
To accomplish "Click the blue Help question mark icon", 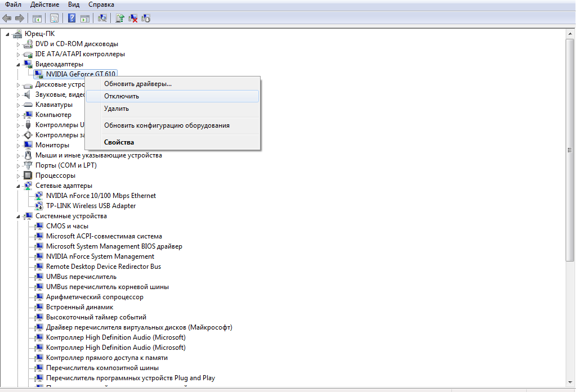I will pos(72,18).
